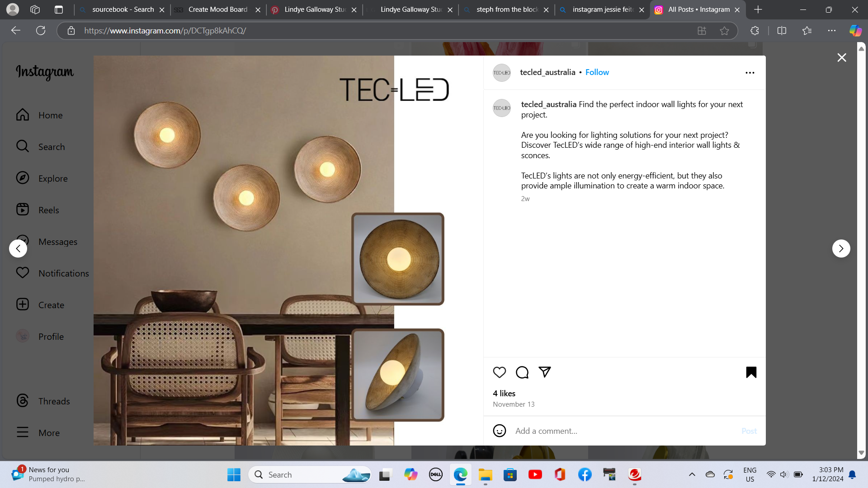Open the News for you widget
This screenshot has height=488, width=868.
click(x=47, y=474)
